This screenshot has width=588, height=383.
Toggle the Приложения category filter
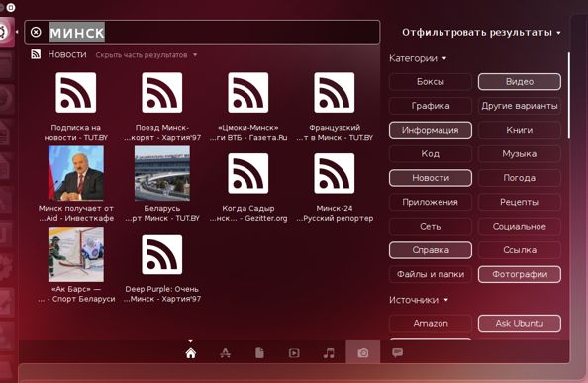(431, 202)
